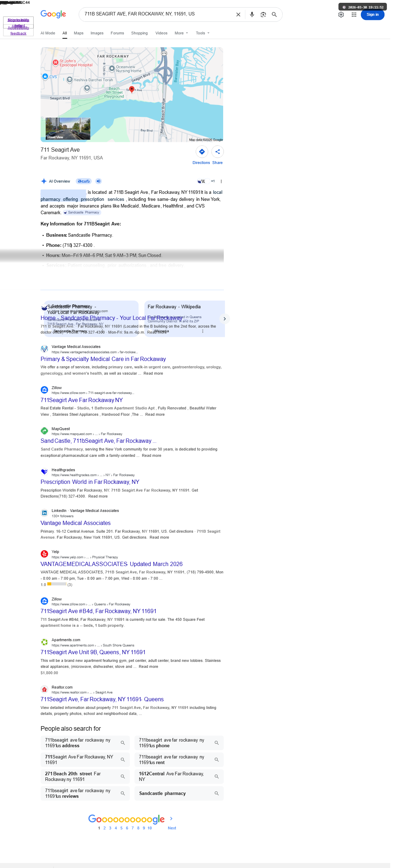
Task: Open the quick settings gear icon
Action: click(x=341, y=14)
